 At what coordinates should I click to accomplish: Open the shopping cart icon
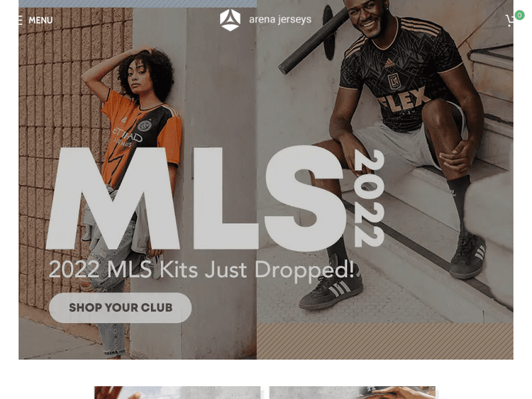coord(509,21)
